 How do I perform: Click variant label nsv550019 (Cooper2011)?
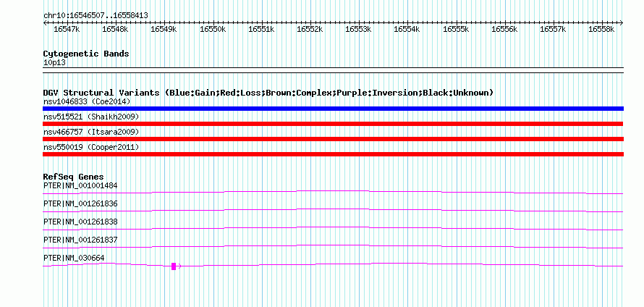click(x=90, y=147)
